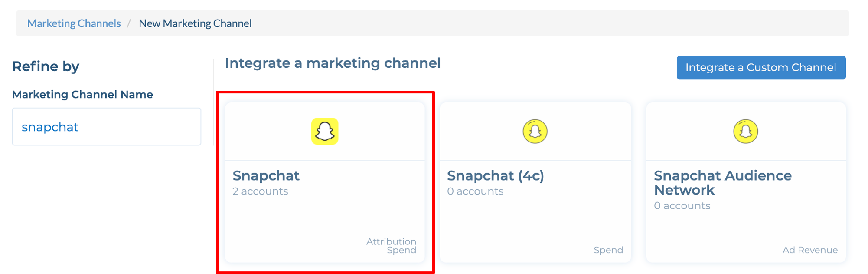The image size is (868, 274).
Task: Click the Attribution Spend label on Snapchat card
Action: coord(391,246)
